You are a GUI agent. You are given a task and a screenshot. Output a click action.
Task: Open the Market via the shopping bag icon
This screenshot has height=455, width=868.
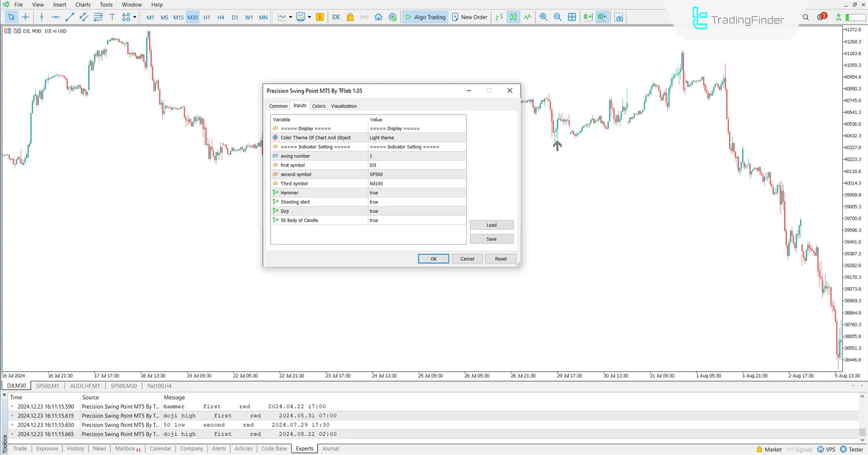click(x=350, y=17)
